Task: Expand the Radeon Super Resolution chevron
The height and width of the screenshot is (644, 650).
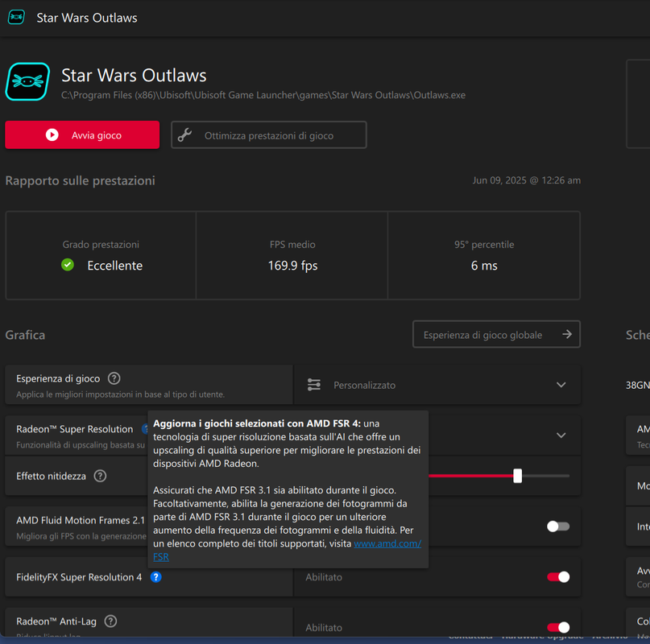Action: [x=561, y=436]
